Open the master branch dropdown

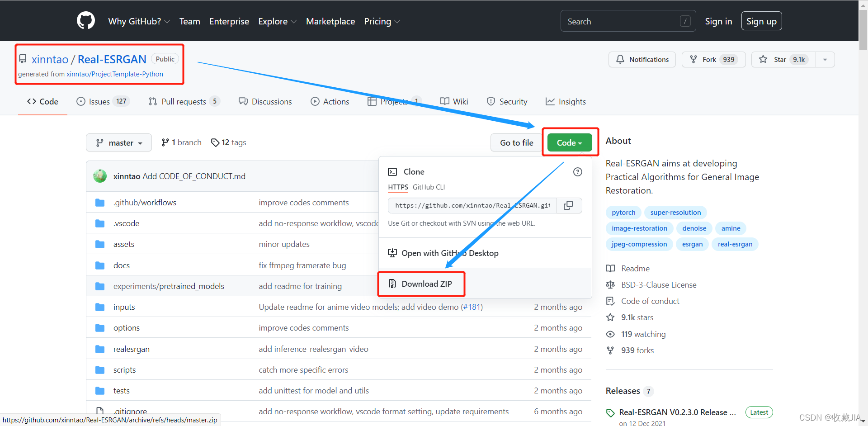pyautogui.click(x=119, y=143)
